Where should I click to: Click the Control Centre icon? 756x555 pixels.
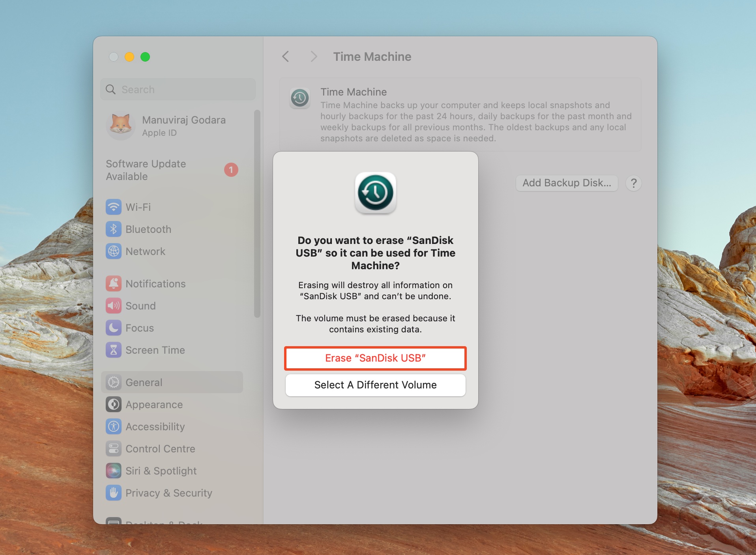point(114,448)
